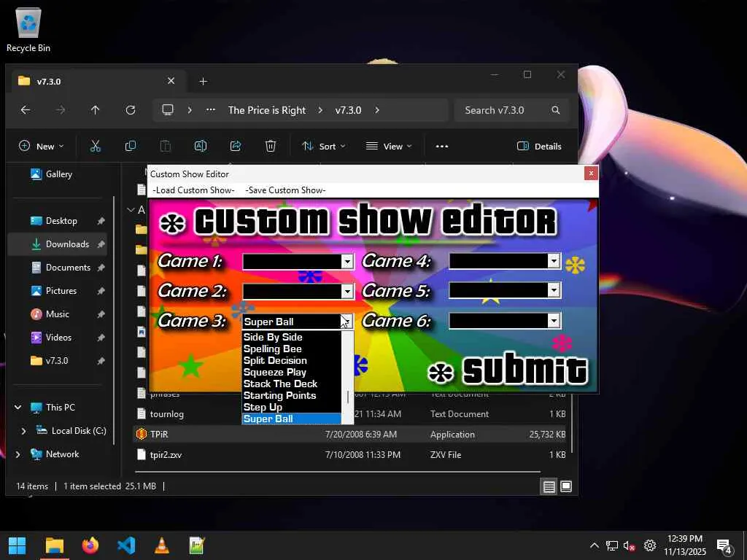The width and height of the screenshot is (747, 560).
Task: Open Downloads in the sidebar
Action: [57, 244]
